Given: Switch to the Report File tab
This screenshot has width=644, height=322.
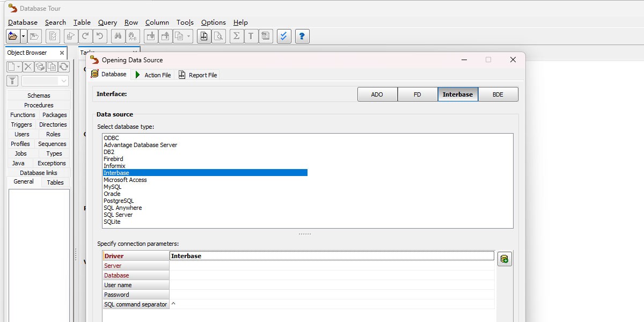Looking at the screenshot, I should coord(198,75).
